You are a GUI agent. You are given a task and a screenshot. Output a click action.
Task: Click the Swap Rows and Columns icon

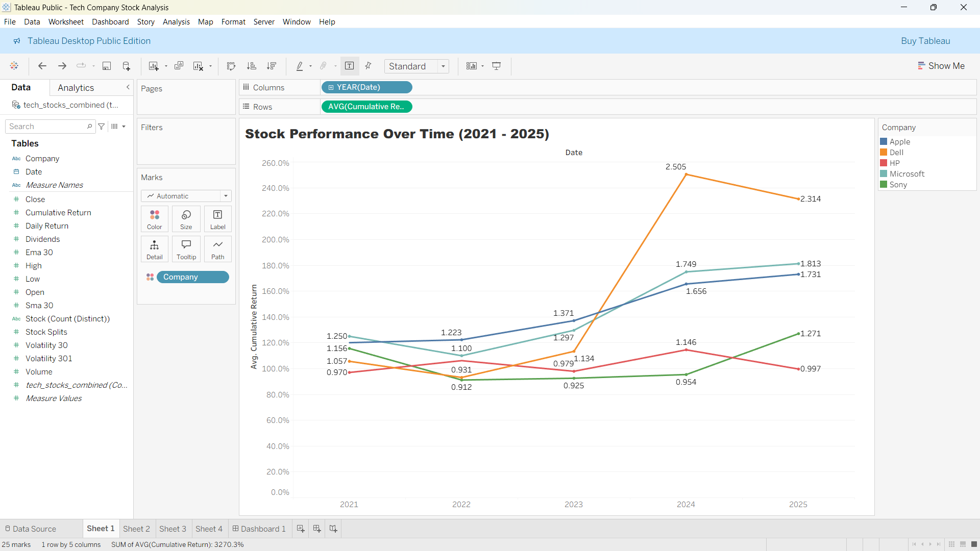[x=231, y=66]
